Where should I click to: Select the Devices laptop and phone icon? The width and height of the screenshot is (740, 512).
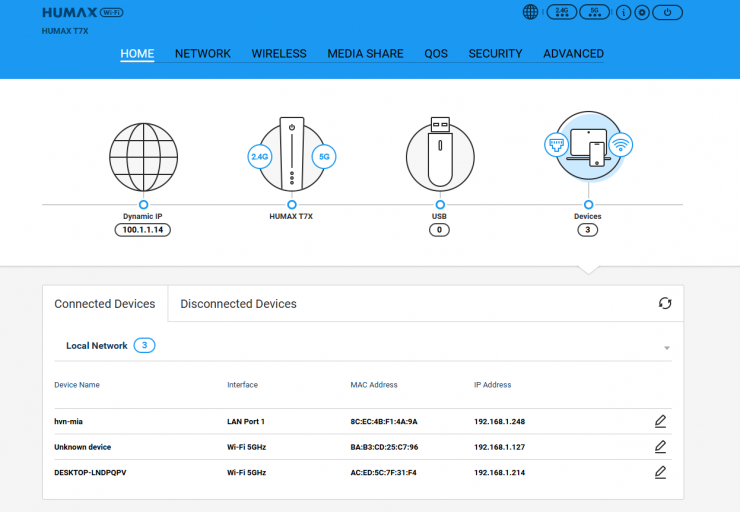coord(589,146)
